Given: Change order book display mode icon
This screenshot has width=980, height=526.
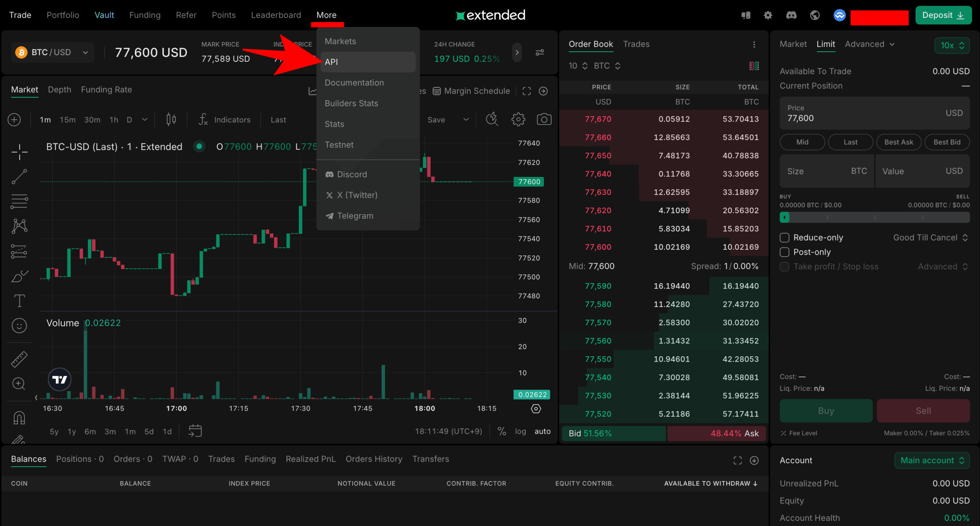Looking at the screenshot, I should 754,66.
